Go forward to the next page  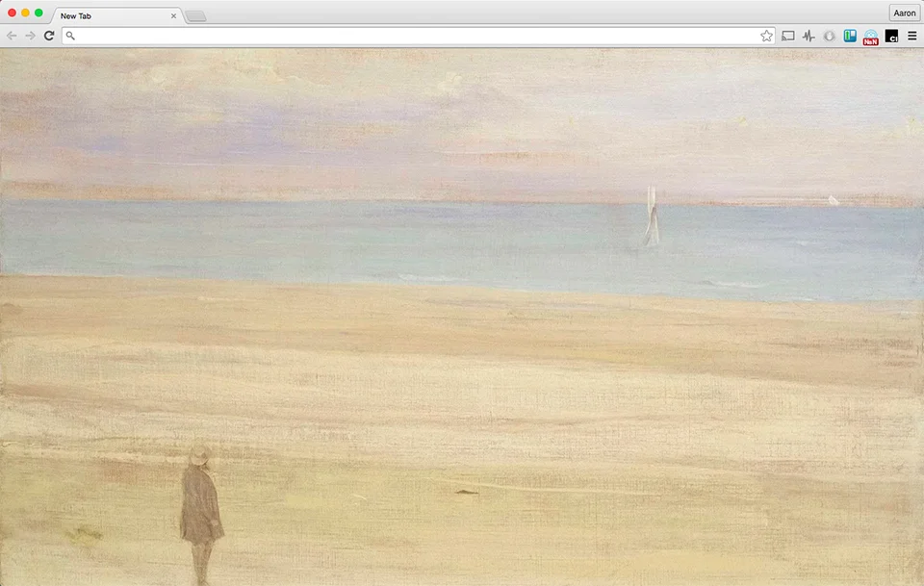pyautogui.click(x=30, y=36)
